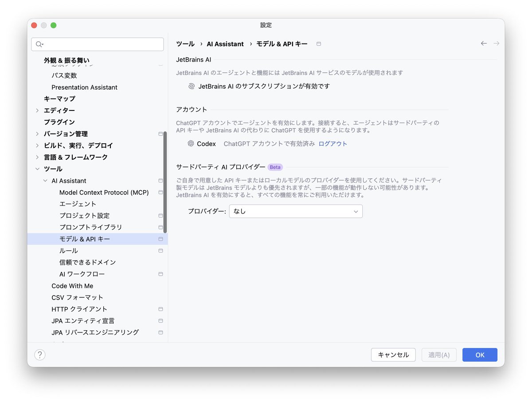Click the Codex OpenAI logo icon

click(191, 144)
